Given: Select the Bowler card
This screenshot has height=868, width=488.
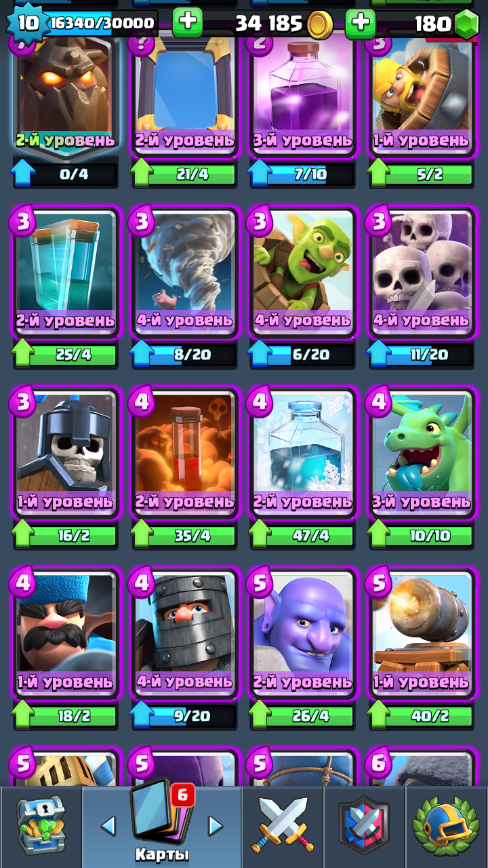Looking at the screenshot, I should point(303,633).
